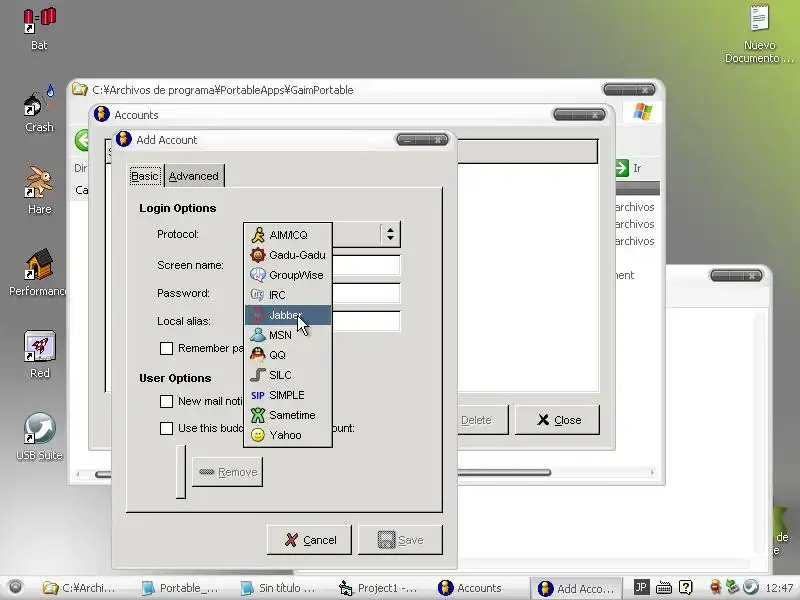This screenshot has height=600, width=800.
Task: Click the SILC protocol icon
Action: tap(258, 375)
